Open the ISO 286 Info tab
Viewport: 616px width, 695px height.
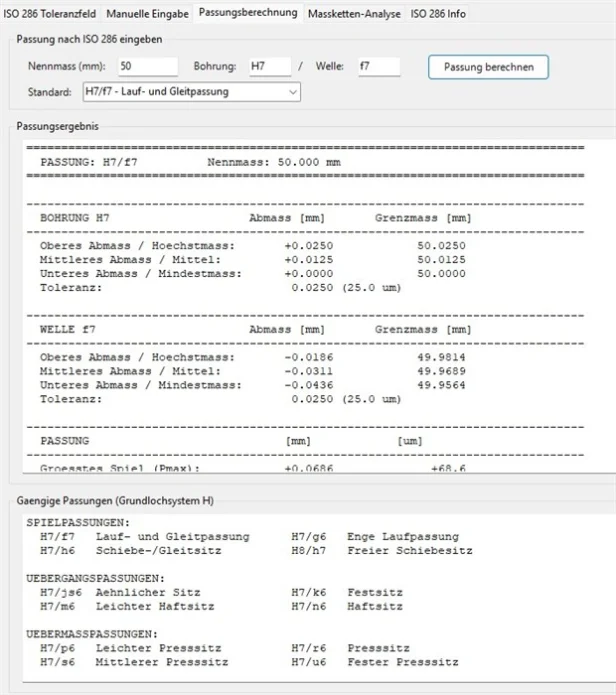coord(438,14)
